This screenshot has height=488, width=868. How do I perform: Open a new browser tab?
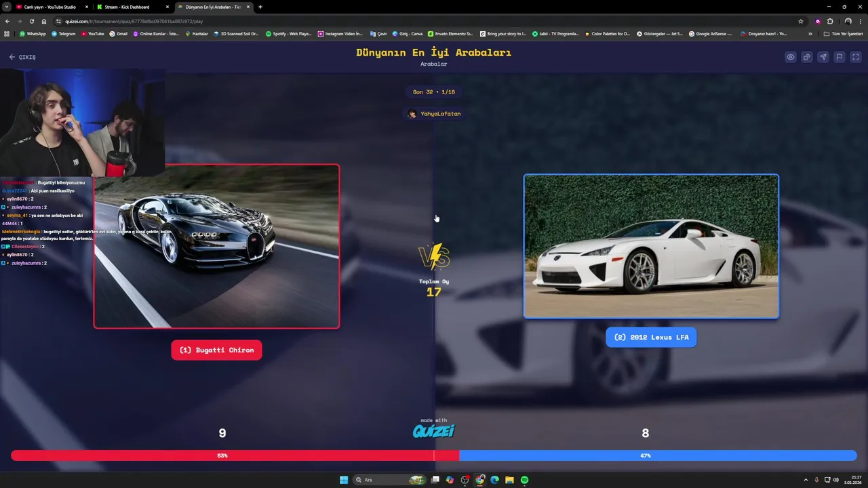(260, 7)
